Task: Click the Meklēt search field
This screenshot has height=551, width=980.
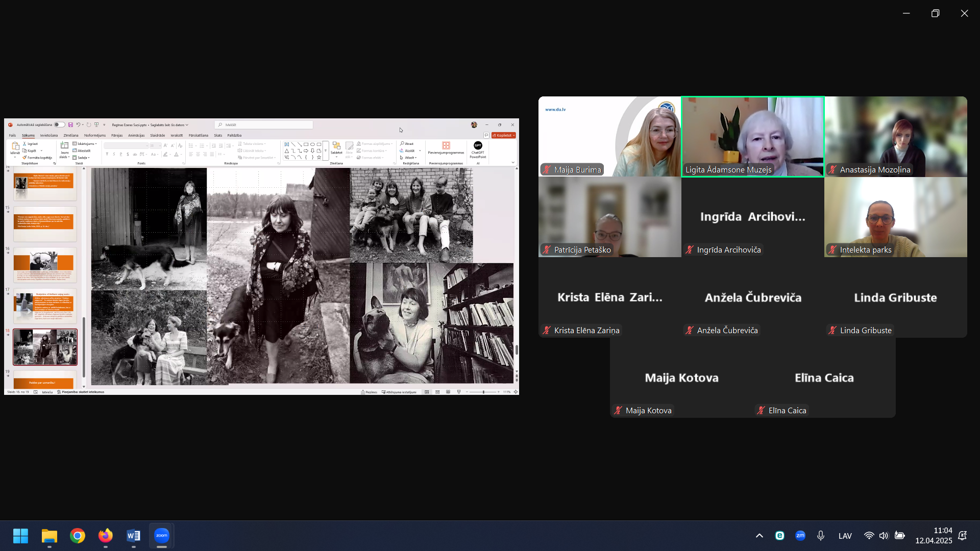Action: click(x=264, y=125)
